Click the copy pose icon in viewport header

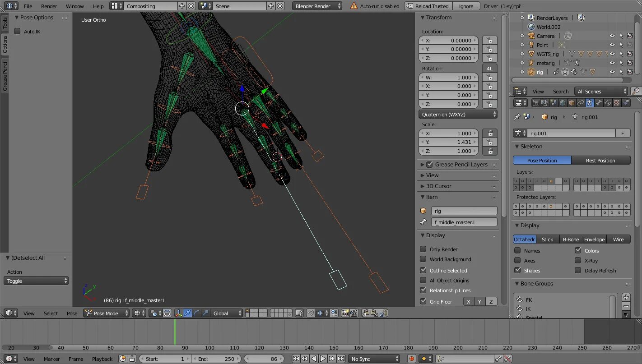pyautogui.click(x=366, y=313)
